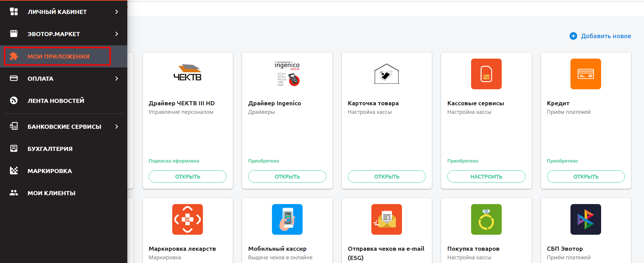Click the Драйвер Ingenico title
Viewport: 644px width, 263px height.
click(x=275, y=103)
